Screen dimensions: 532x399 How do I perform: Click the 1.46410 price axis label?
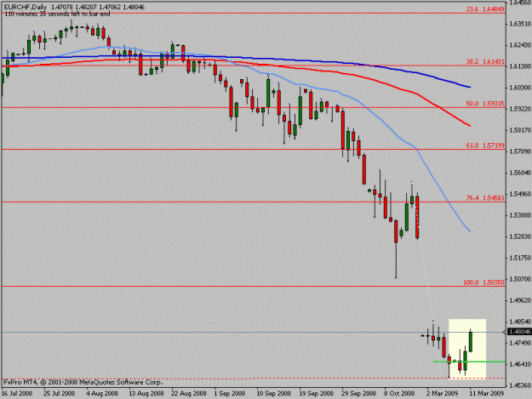point(520,364)
